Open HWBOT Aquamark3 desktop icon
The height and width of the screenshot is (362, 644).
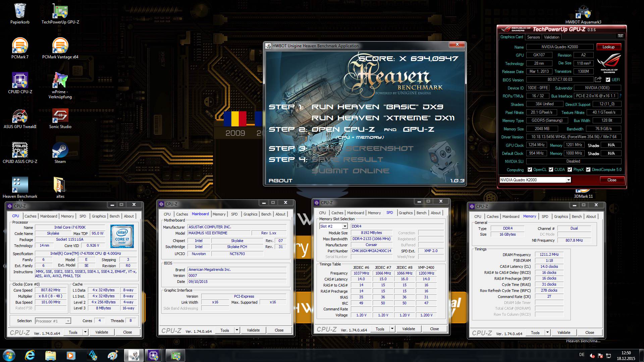tap(583, 14)
